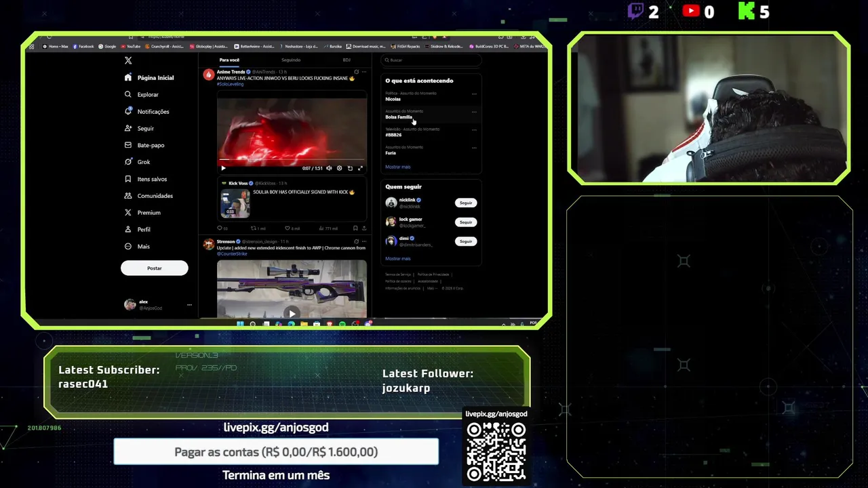Screen dimensions: 868x488
Task: Open Comunidades from the sidebar
Action: (x=155, y=196)
